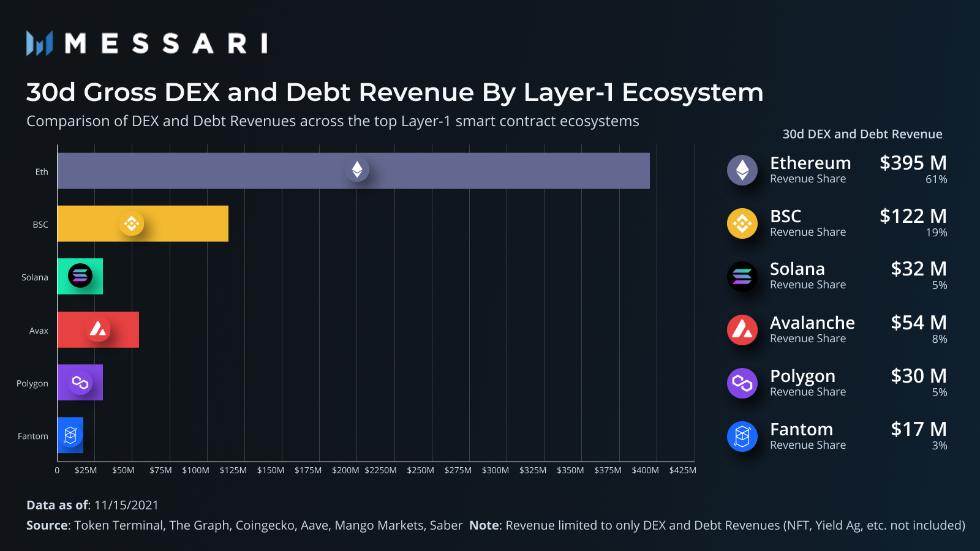The height and width of the screenshot is (551, 980).
Task: Click the '$425M' x-axis tick label
Action: (683, 470)
